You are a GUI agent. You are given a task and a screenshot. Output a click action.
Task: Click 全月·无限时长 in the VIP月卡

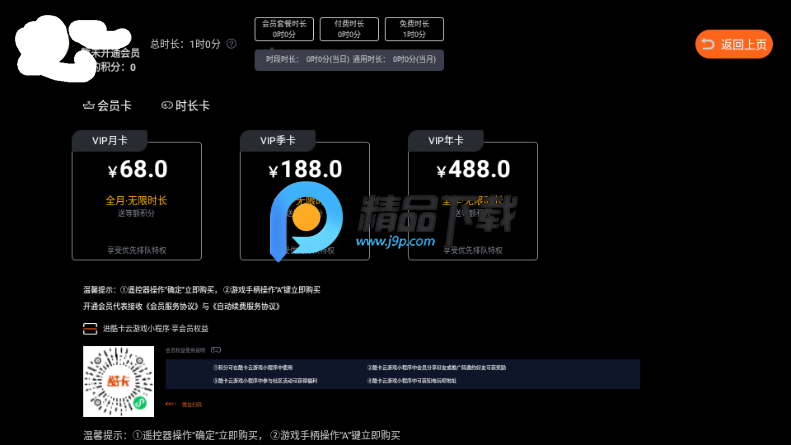coord(136,200)
